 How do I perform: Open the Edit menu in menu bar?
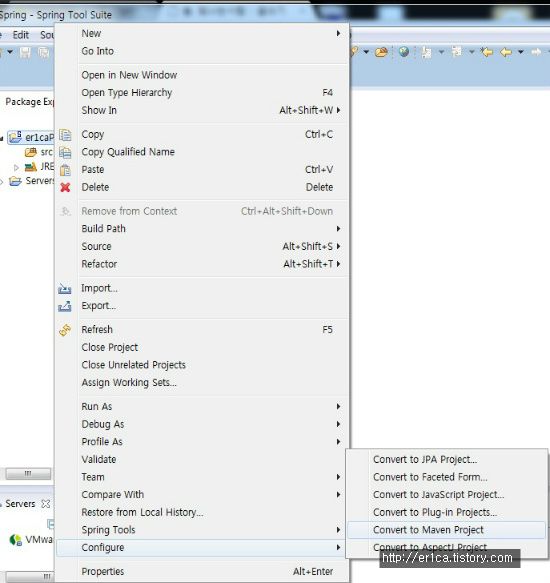pos(20,35)
